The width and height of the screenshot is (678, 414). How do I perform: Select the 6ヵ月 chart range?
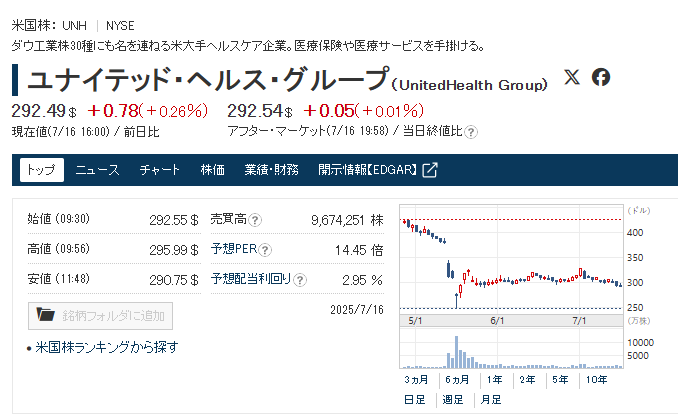457,380
